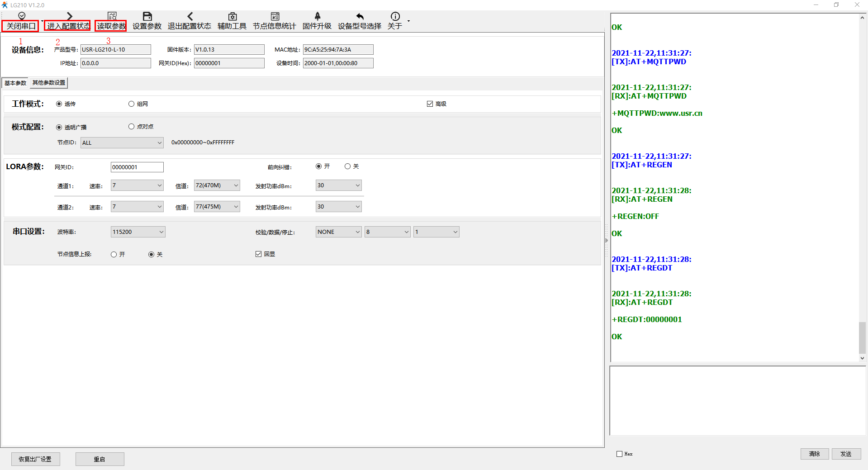The image size is (868, 470).
Task: Open channel 1 信道 dropdown 72(470M)
Action: [x=217, y=185]
